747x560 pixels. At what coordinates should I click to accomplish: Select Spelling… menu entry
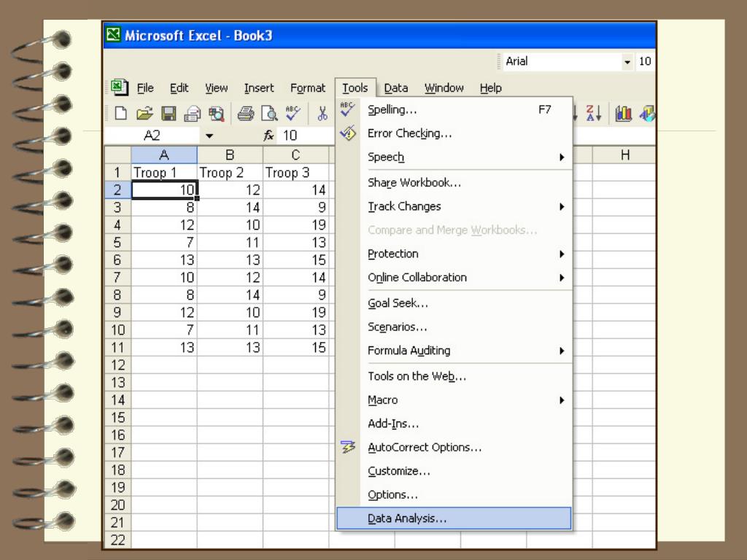(x=454, y=109)
